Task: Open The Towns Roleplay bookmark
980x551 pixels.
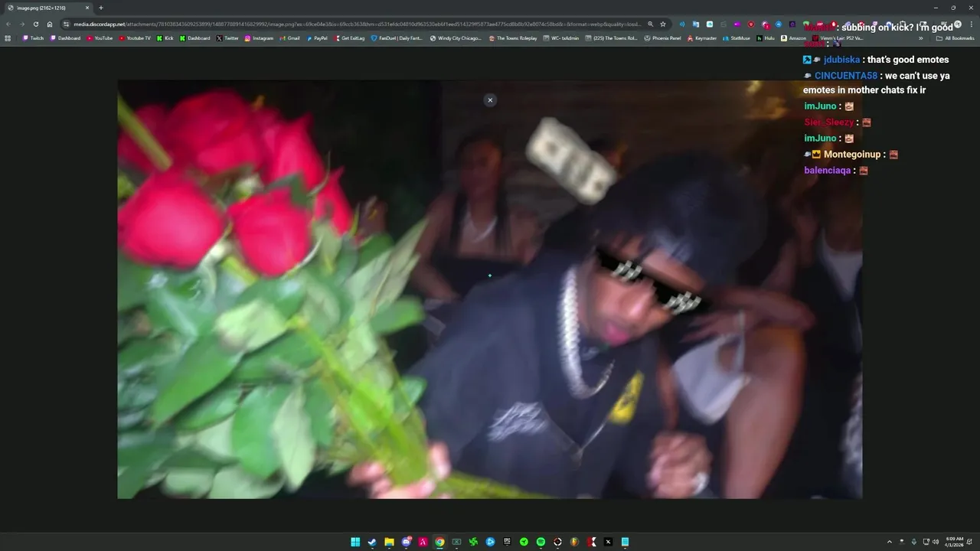Action: (513, 37)
